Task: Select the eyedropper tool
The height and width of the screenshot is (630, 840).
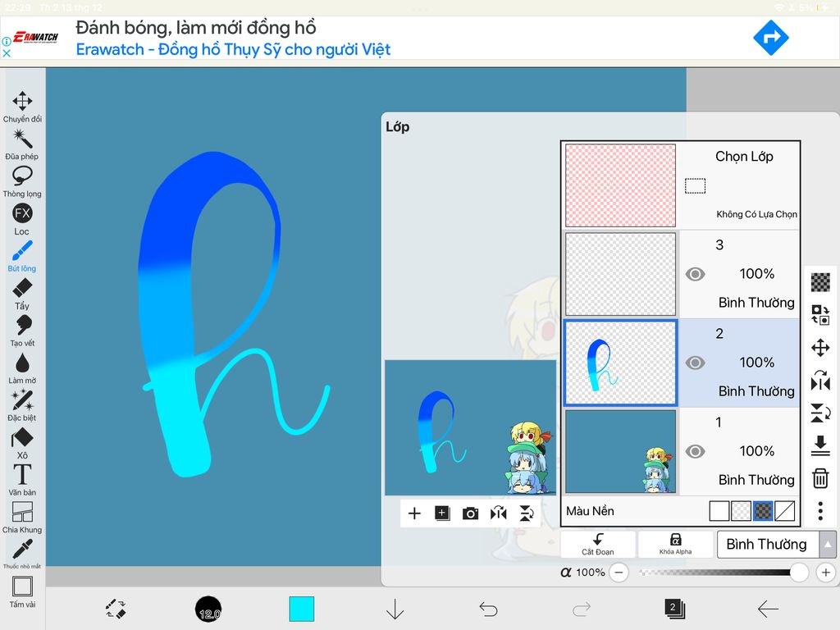Action: coord(22,554)
